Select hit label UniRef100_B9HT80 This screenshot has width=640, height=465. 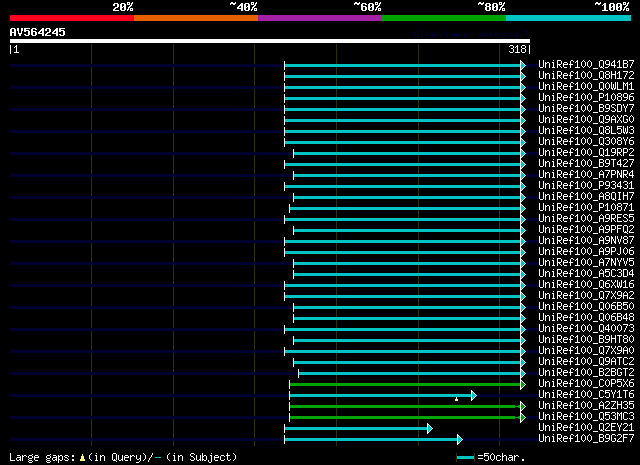tap(586, 340)
